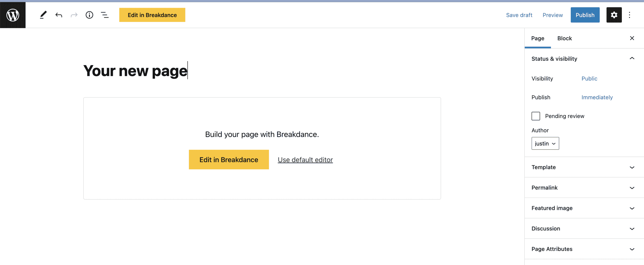Click the Use default editor link
The image size is (644, 265).
(x=305, y=160)
